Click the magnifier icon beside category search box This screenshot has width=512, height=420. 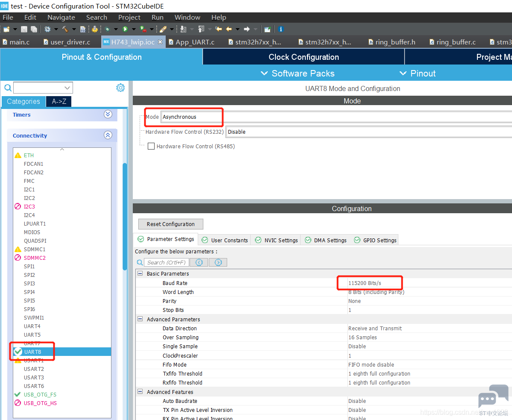point(8,88)
